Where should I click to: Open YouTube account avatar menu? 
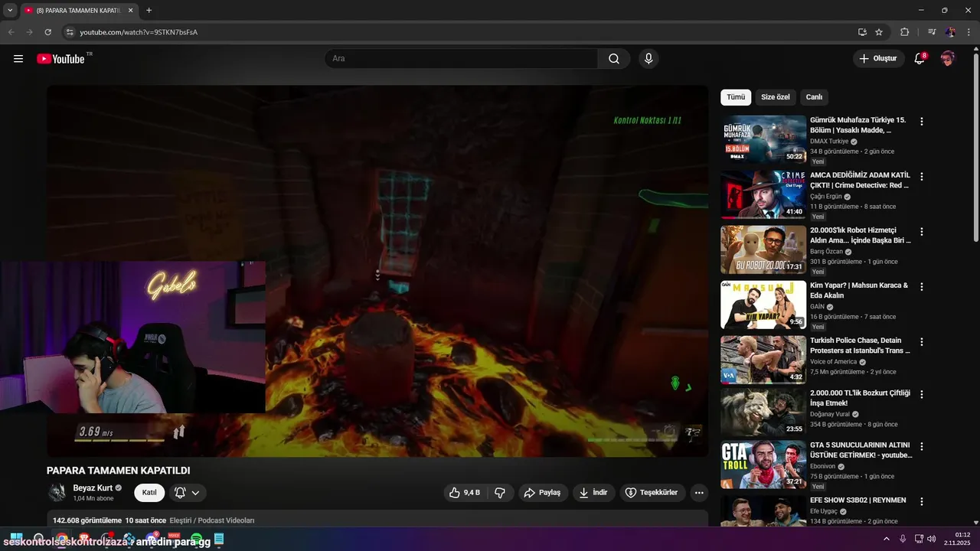948,59
